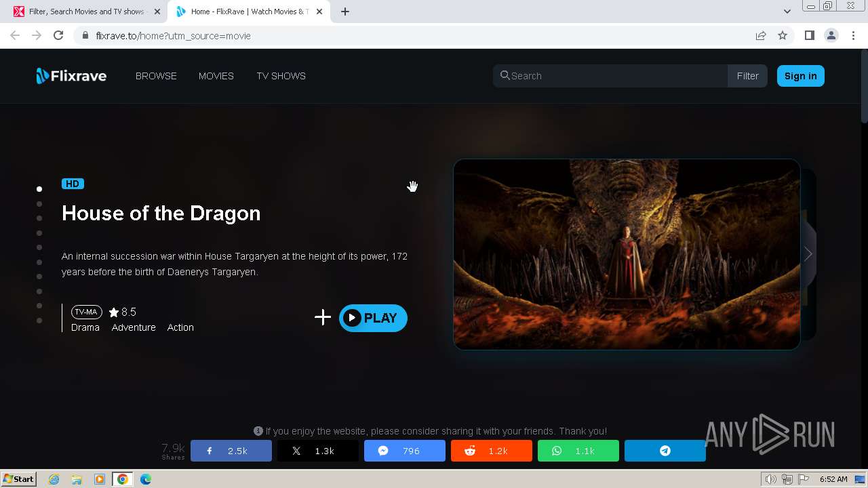Viewport: 868px width, 488px height.
Task: Click the Flixrave logo
Action: 71,76
